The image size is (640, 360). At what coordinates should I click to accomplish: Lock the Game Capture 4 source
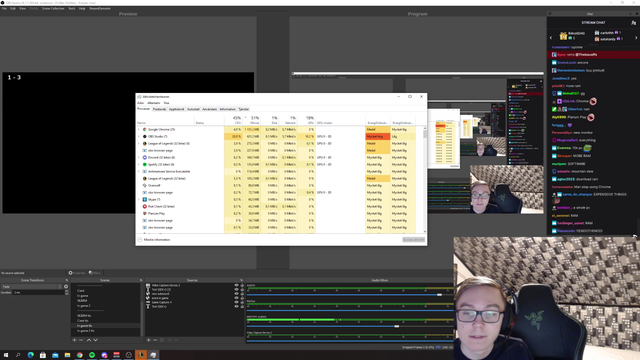pyautogui.click(x=242, y=302)
